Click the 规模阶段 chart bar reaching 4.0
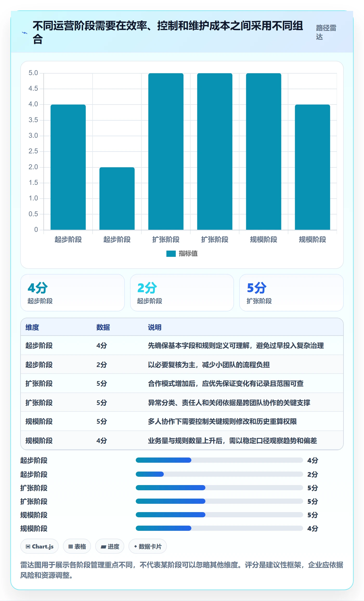 pos(313,167)
